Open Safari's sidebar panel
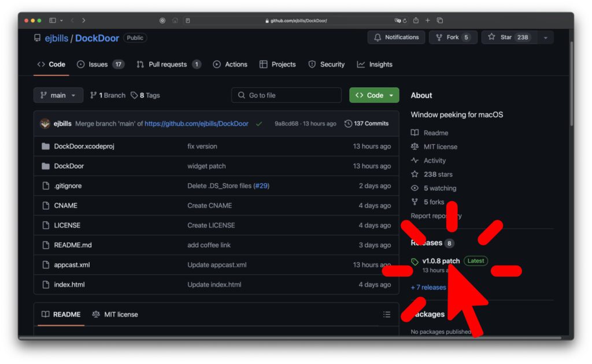 tap(53, 20)
